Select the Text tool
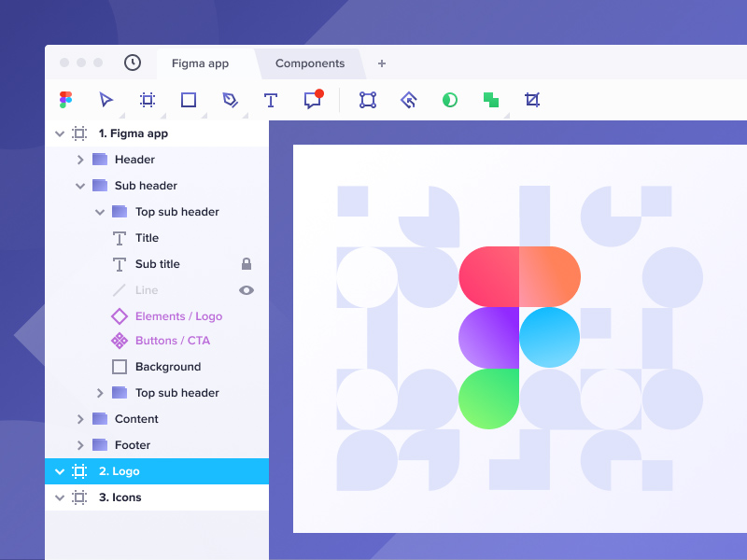 [x=271, y=100]
